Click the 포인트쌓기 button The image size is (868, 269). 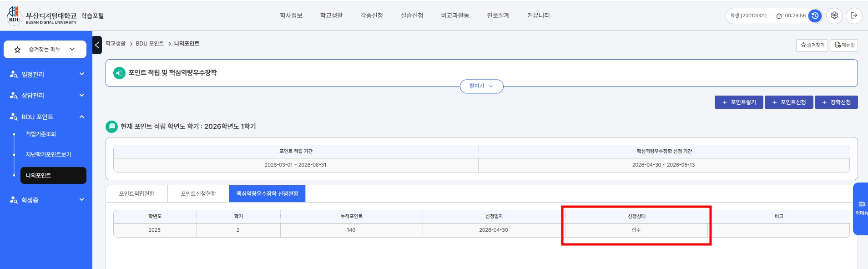(739, 102)
